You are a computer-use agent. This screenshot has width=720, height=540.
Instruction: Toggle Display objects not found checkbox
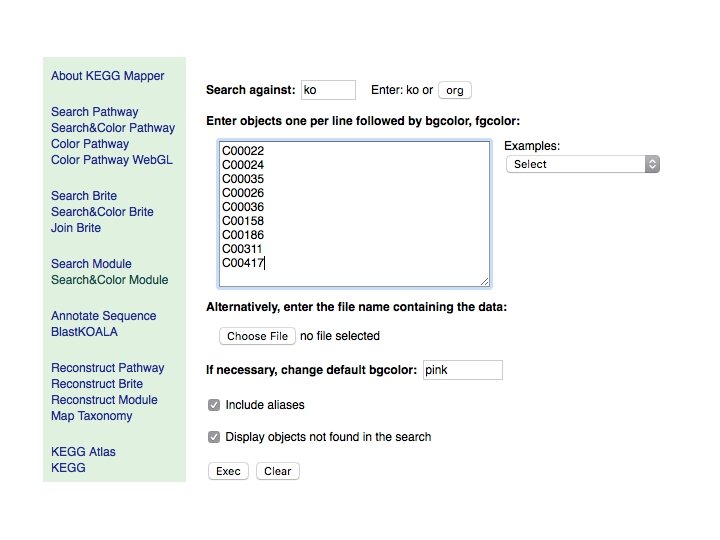[x=214, y=437]
